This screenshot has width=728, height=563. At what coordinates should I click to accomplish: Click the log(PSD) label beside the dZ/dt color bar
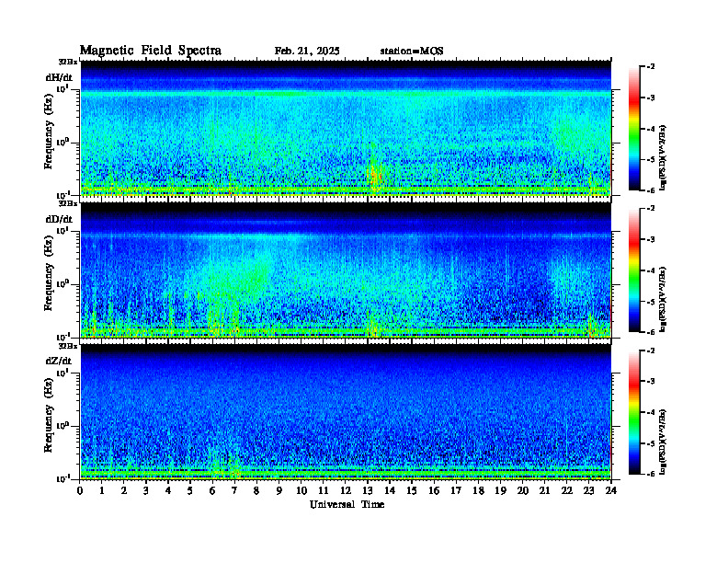click(x=664, y=441)
